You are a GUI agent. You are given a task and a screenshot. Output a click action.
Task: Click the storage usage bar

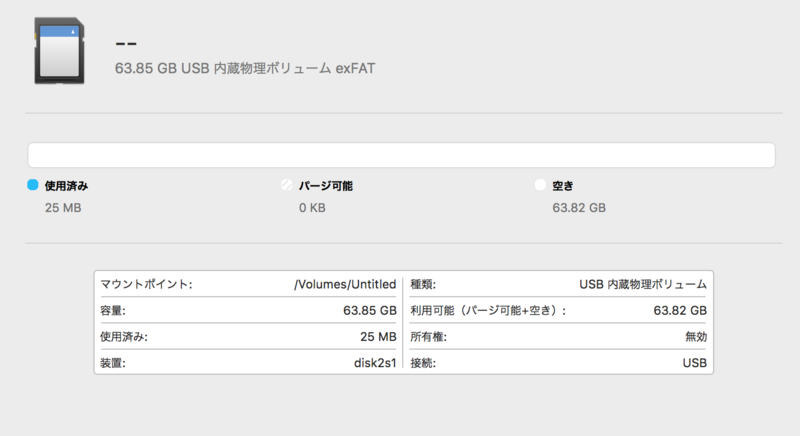401,155
